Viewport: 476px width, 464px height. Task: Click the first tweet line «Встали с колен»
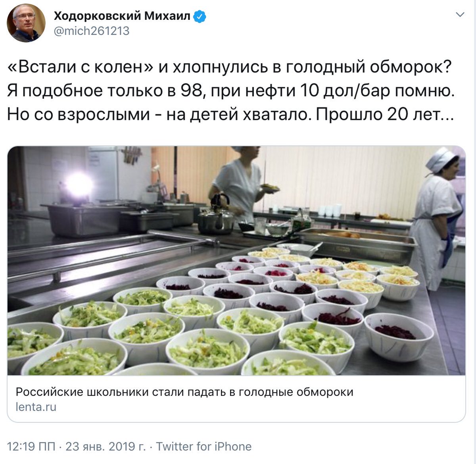pyautogui.click(x=229, y=67)
